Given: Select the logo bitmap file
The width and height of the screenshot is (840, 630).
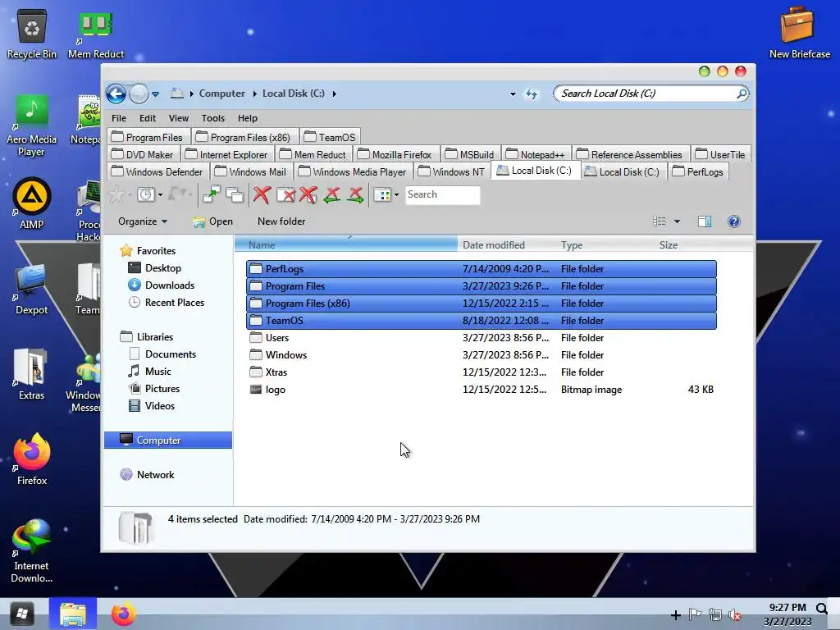Looking at the screenshot, I should click(x=481, y=390).
